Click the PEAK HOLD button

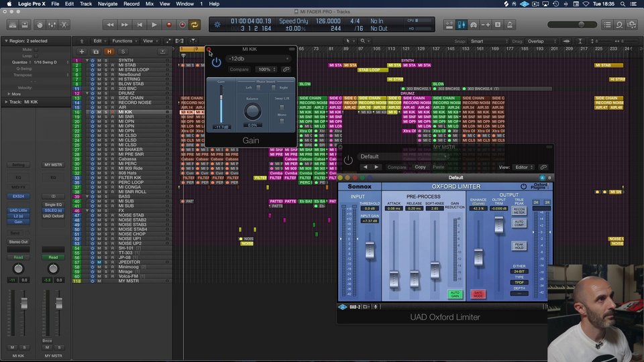coord(519,246)
